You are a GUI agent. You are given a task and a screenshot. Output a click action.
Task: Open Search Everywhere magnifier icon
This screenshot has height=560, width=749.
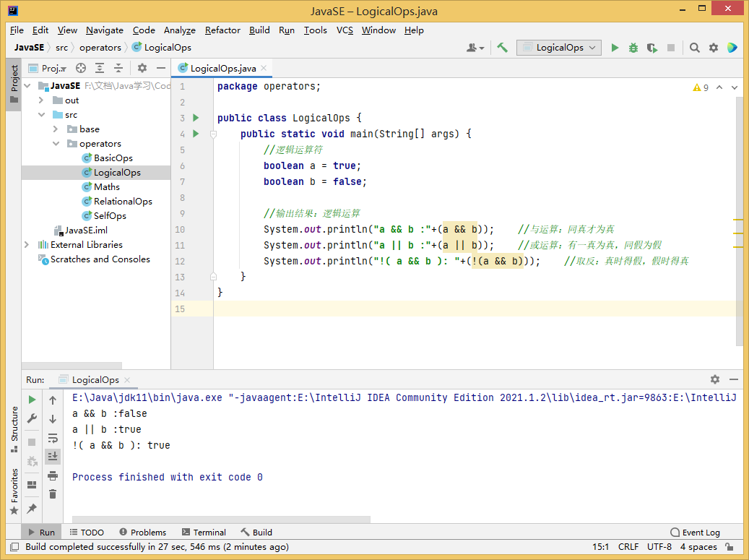[x=694, y=48]
